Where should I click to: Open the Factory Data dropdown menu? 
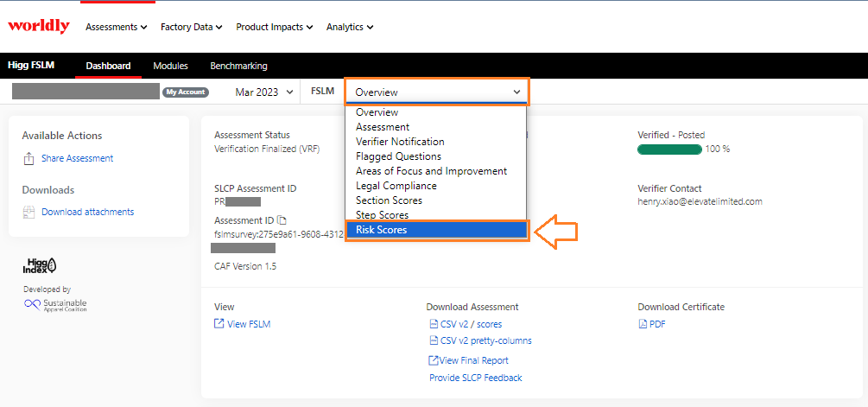(x=192, y=27)
